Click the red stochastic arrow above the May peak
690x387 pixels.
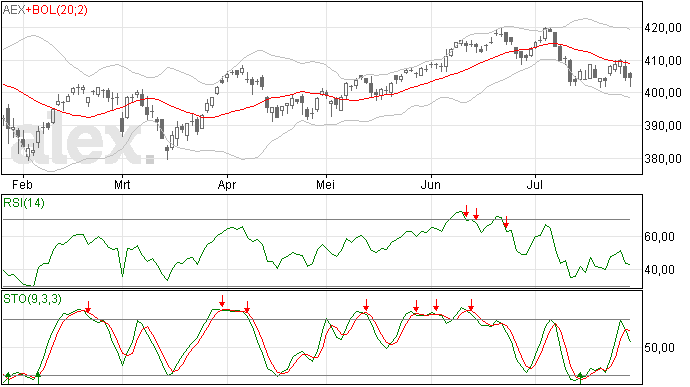pos(366,305)
